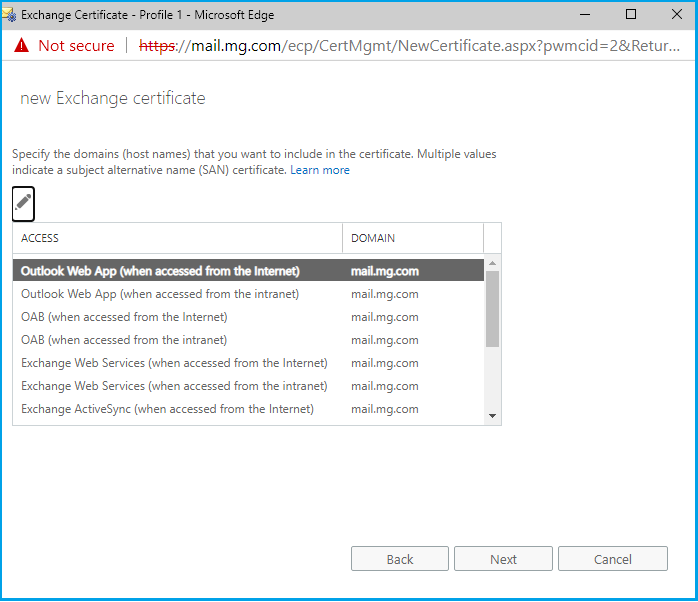Open the Learn more link
698x602 pixels.
(320, 170)
